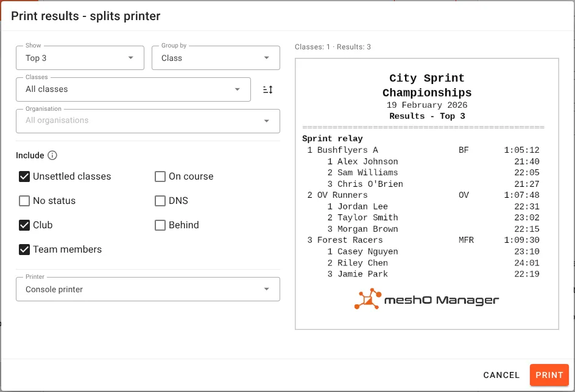This screenshot has width=575, height=392.
Task: Click the time 1:05:12
Action: click(x=521, y=150)
